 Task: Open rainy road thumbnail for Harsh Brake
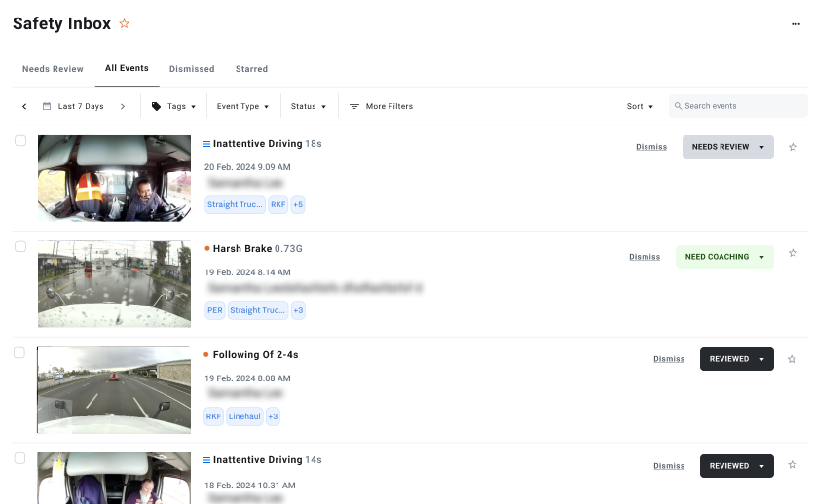[x=114, y=284]
